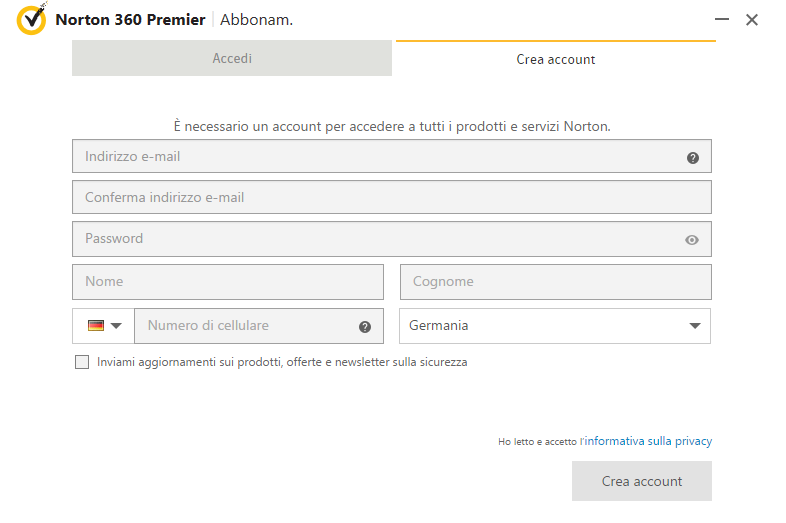Open the phone country code dropdown arrow
Viewport: 786px width, 523px height.
pos(116,326)
